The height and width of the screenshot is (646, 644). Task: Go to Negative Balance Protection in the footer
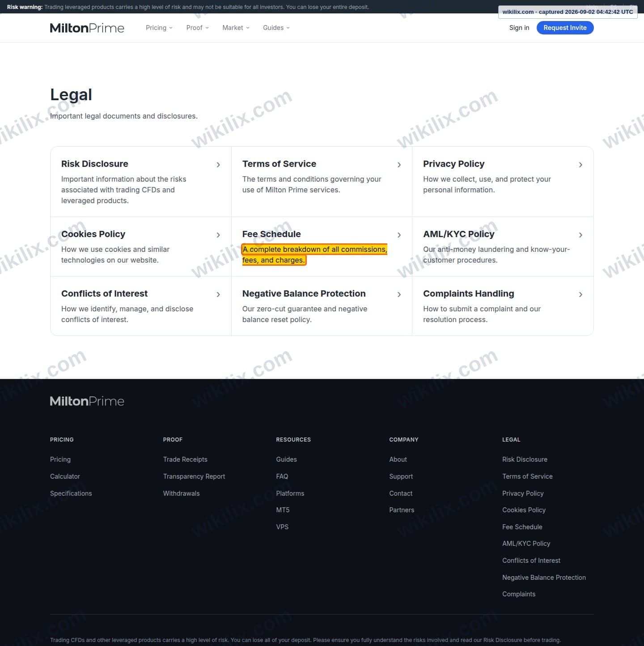point(544,578)
